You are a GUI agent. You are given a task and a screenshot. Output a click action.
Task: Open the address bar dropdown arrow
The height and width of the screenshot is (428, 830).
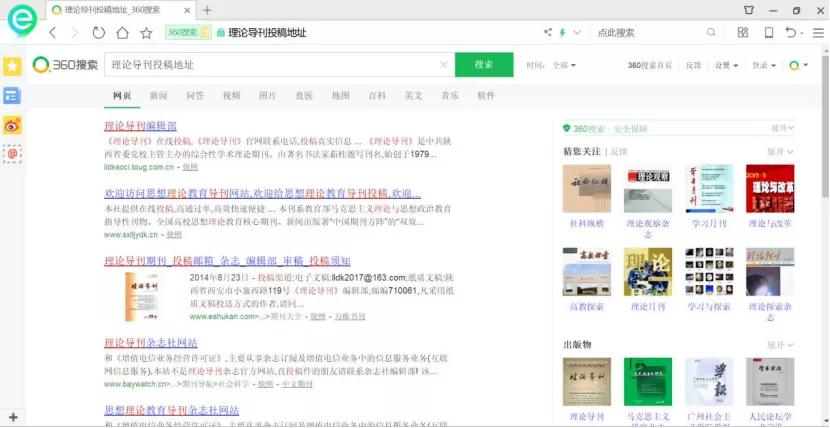pos(577,33)
